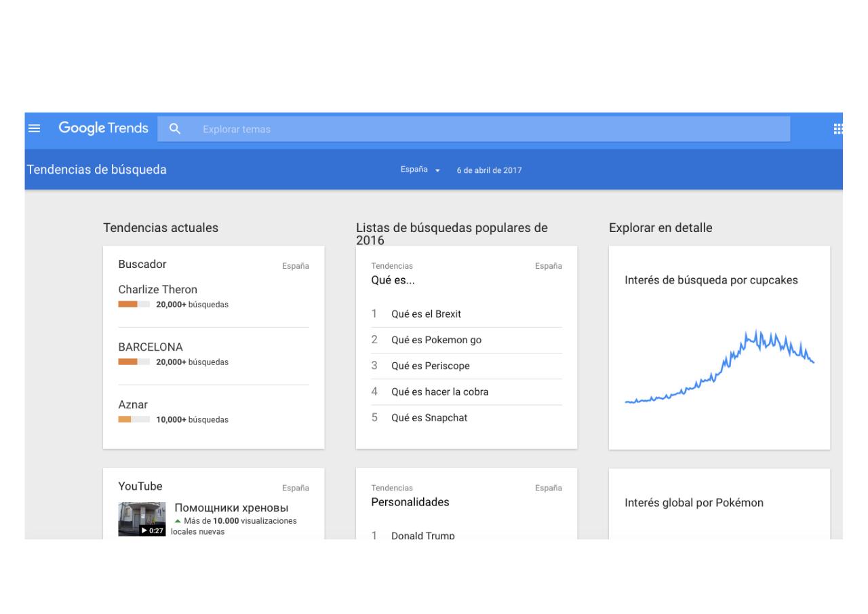Click the search magnifier icon

tap(175, 129)
